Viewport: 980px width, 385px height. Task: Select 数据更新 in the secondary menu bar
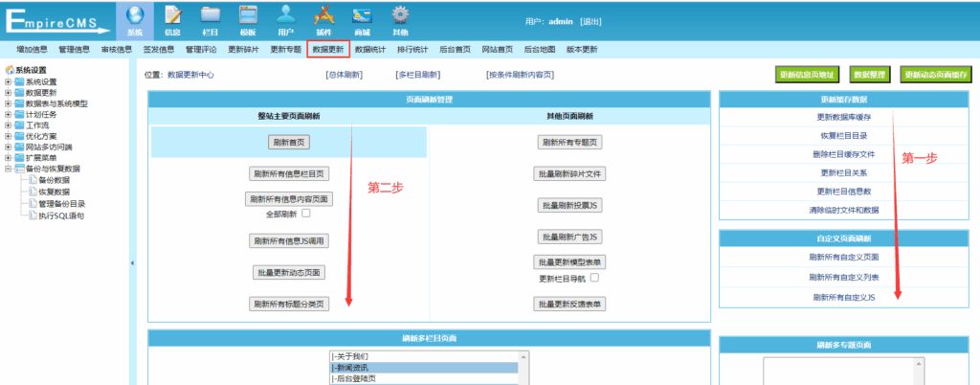(327, 49)
